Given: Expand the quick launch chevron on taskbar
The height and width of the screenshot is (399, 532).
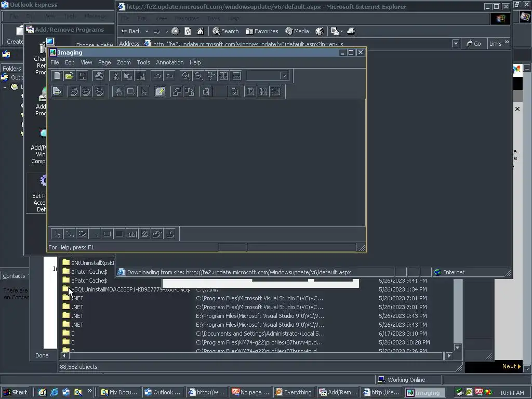Looking at the screenshot, I should 89,391.
